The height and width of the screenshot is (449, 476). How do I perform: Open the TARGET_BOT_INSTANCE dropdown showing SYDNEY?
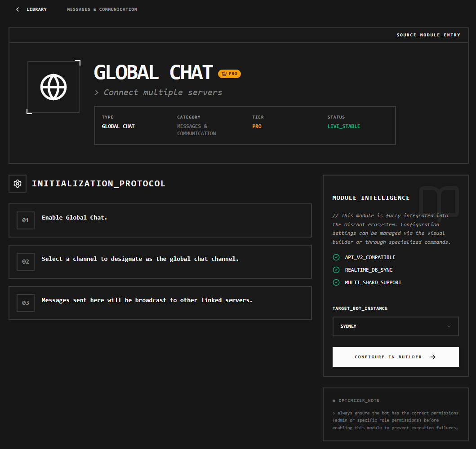(396, 326)
